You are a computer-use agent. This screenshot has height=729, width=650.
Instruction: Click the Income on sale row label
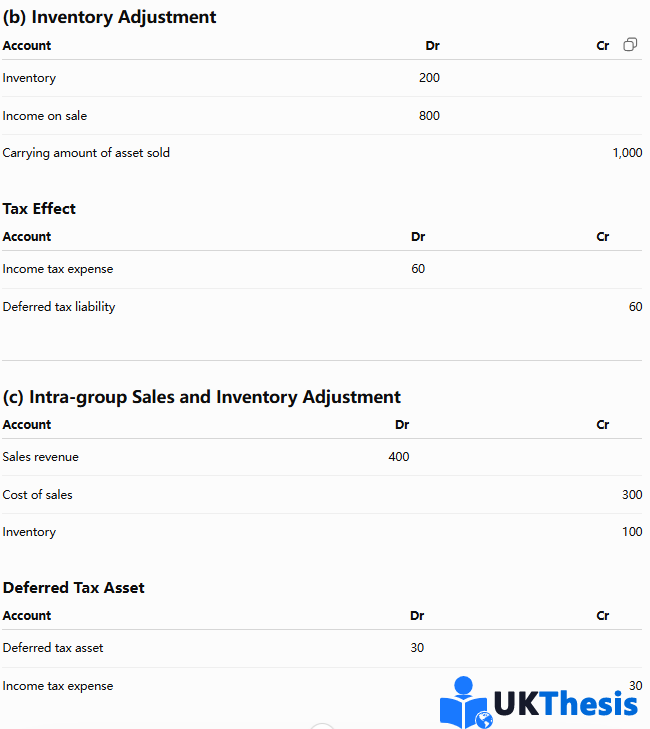tap(45, 116)
